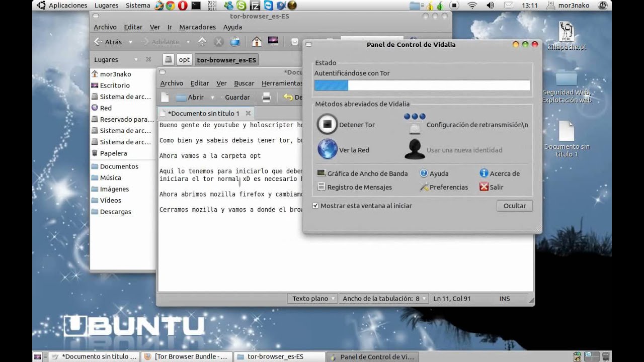Image resolution: width=644 pixels, height=362 pixels.
Task: Open gedit Herramientas menu
Action: click(x=282, y=83)
